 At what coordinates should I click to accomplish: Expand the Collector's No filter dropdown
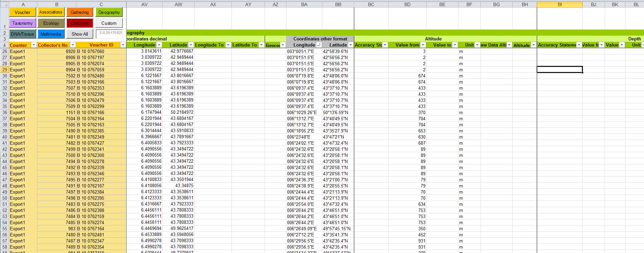73,45
